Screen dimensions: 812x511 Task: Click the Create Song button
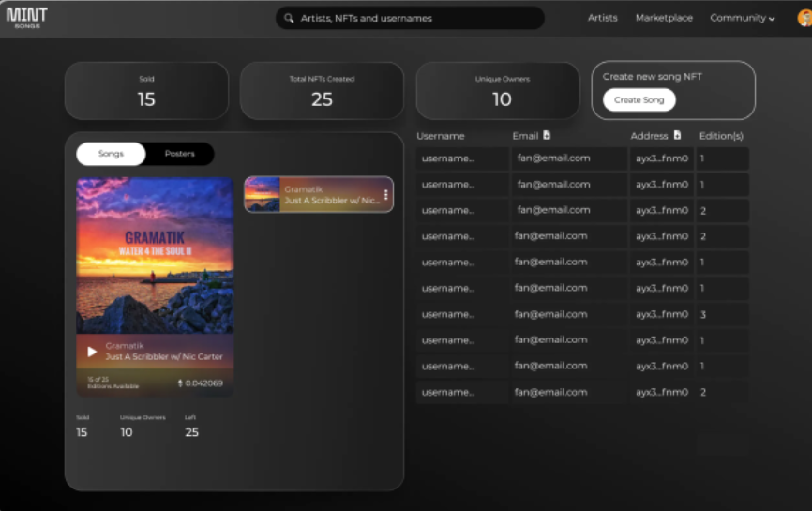pyautogui.click(x=639, y=100)
